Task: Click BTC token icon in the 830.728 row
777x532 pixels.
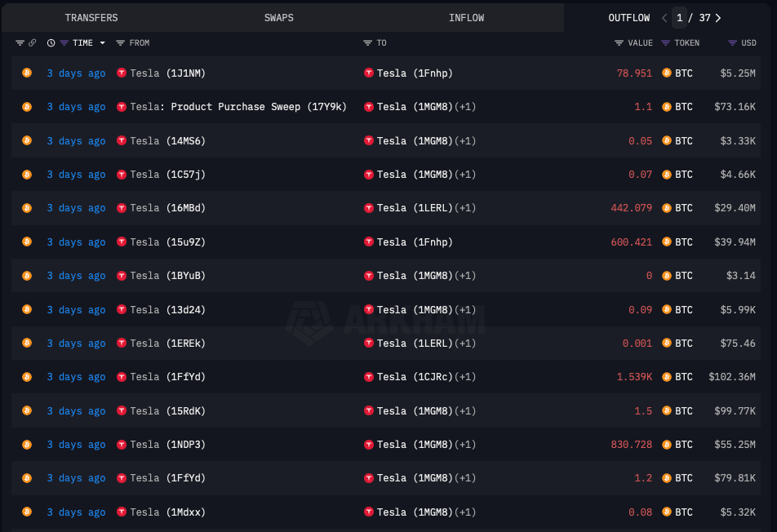Action: pyautogui.click(x=667, y=445)
